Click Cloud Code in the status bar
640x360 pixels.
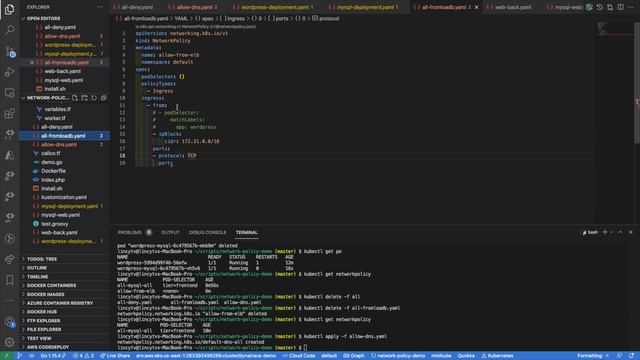(299, 356)
